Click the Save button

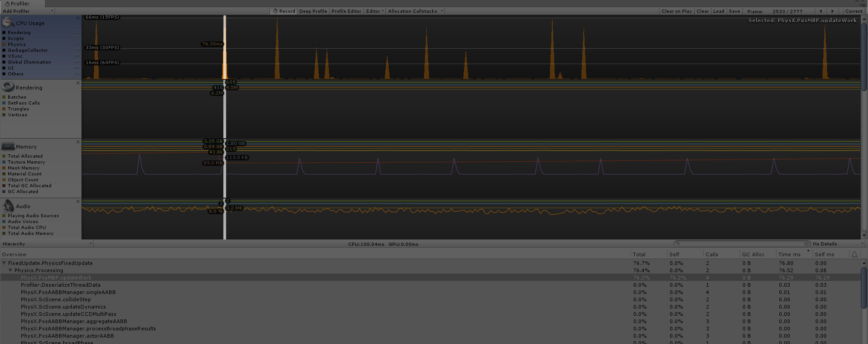[734, 11]
